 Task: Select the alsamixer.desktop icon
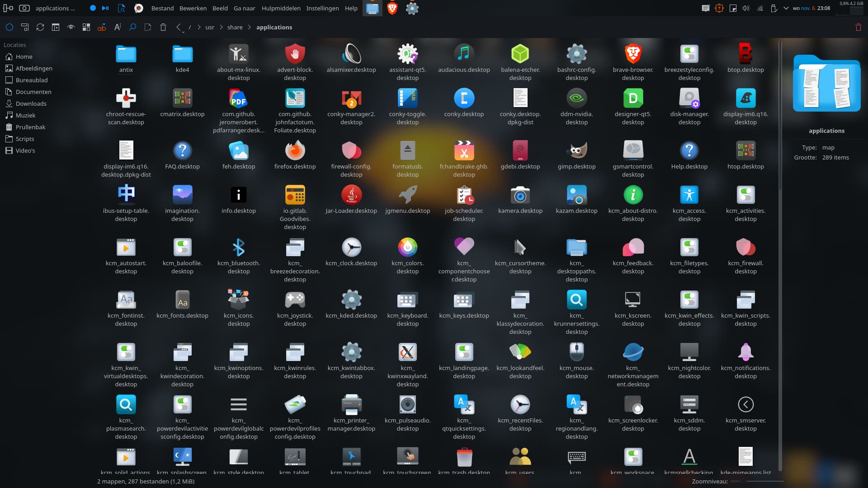351,54
